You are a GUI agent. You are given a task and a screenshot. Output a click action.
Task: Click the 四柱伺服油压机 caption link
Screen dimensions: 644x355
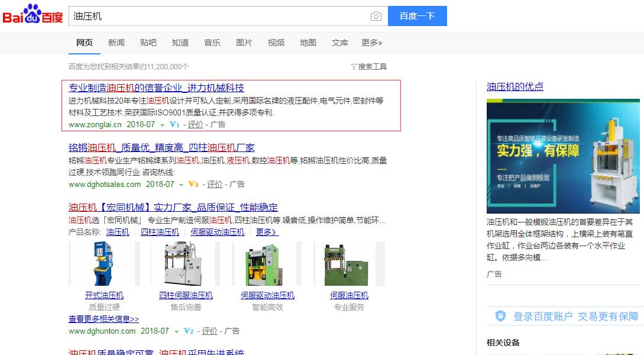pyautogui.click(x=186, y=295)
